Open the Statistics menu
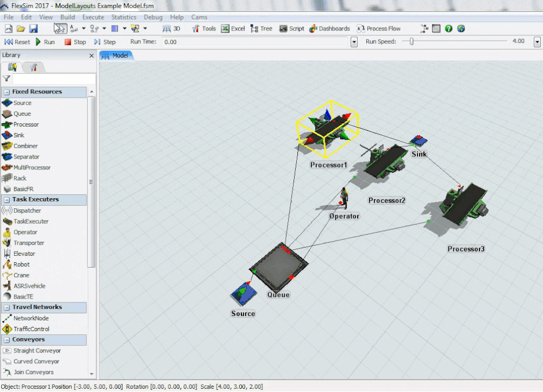This screenshot has width=543, height=392. (x=123, y=17)
